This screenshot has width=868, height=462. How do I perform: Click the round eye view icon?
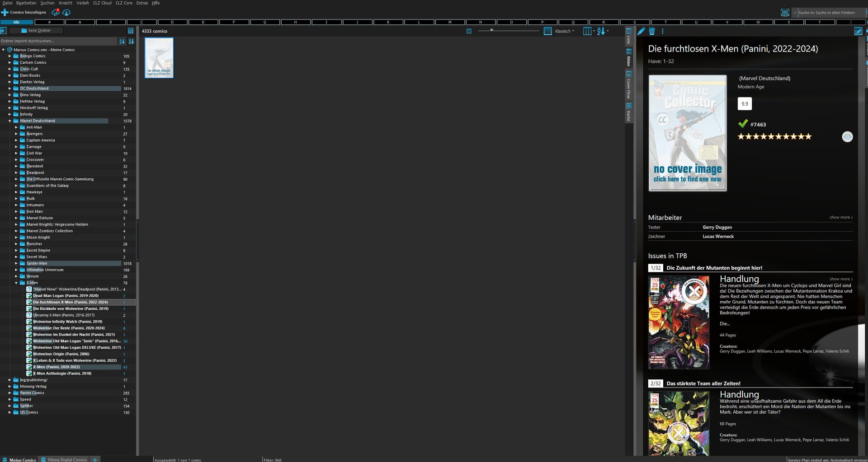[x=847, y=137]
